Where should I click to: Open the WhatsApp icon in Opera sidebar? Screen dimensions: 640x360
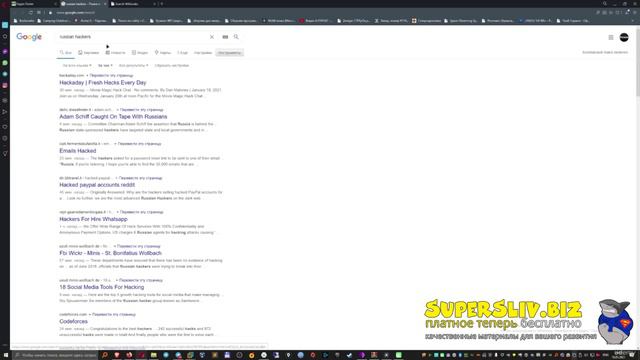click(5, 63)
